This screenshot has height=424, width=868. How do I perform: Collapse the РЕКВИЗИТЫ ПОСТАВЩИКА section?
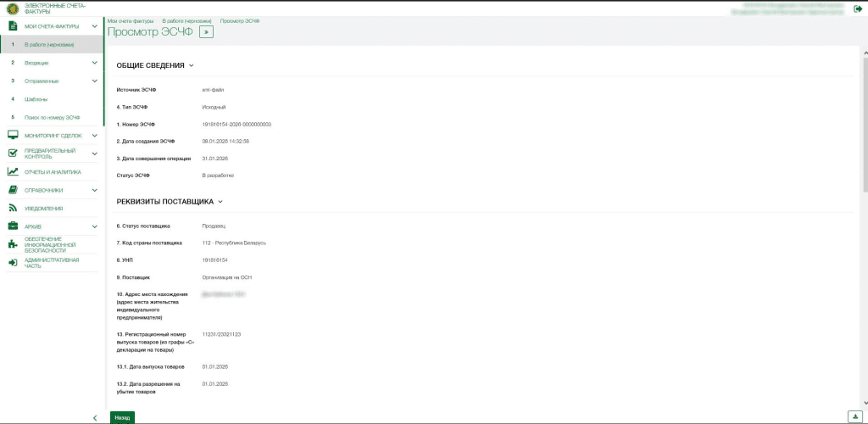(x=220, y=202)
